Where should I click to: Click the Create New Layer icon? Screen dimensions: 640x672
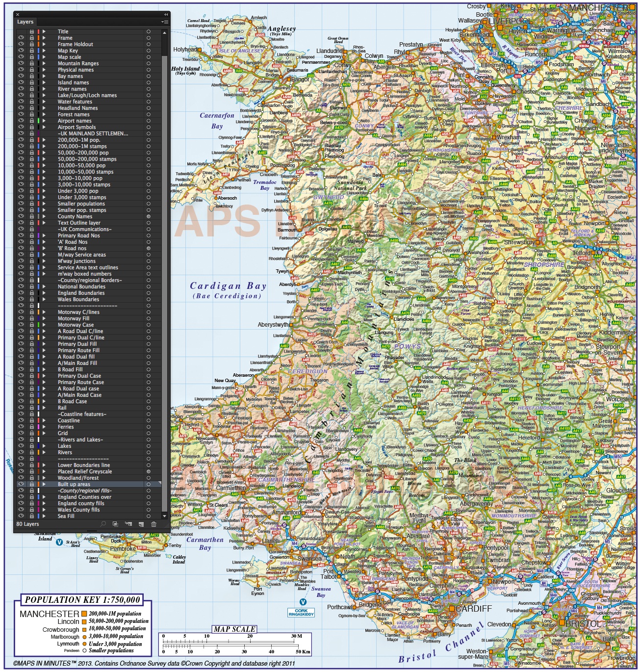(141, 524)
